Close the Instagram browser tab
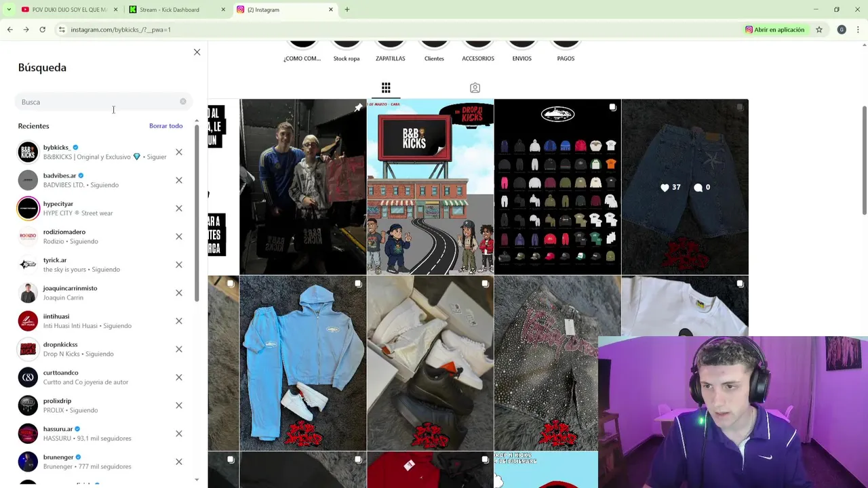The width and height of the screenshot is (868, 488). point(331,9)
